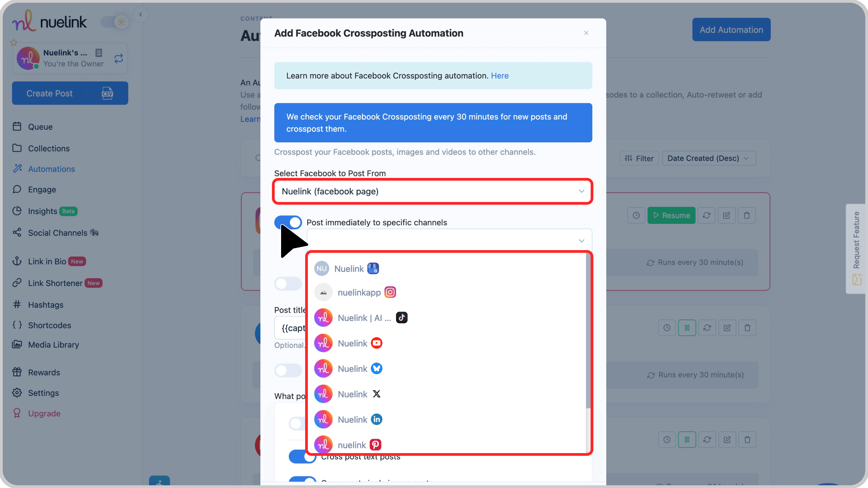Go to the Queue section

(40, 126)
